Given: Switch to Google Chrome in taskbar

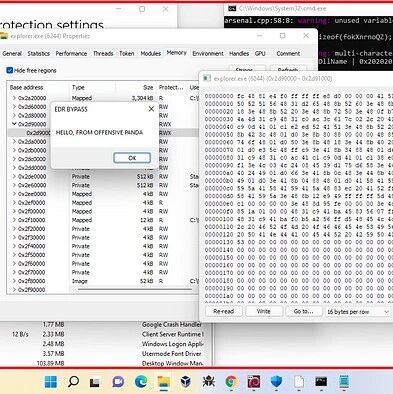Looking at the screenshot, I should point(231,382).
